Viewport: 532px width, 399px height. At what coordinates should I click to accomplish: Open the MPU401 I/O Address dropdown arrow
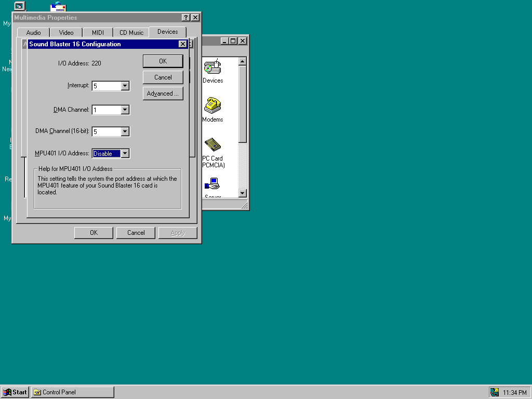[125, 153]
